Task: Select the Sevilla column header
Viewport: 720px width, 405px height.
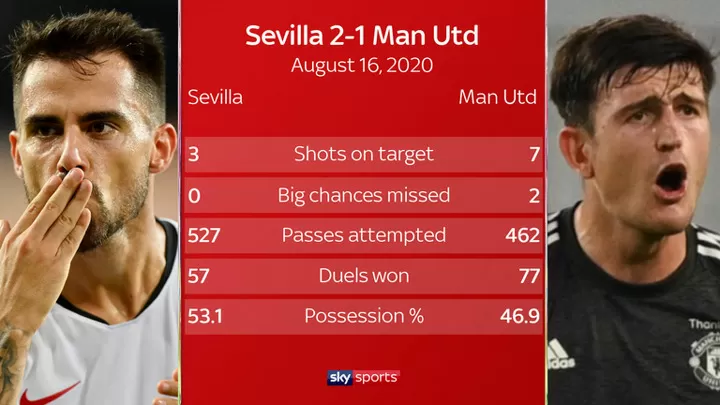Action: [215, 98]
